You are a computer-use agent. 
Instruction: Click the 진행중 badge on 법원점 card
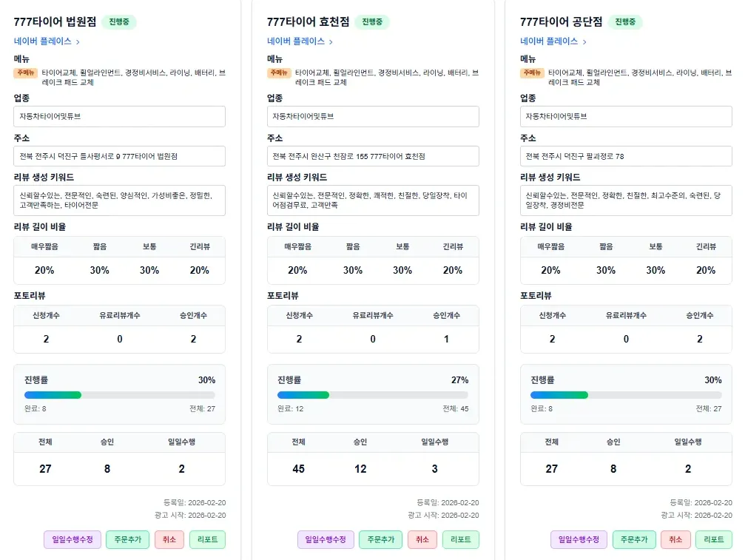click(119, 21)
